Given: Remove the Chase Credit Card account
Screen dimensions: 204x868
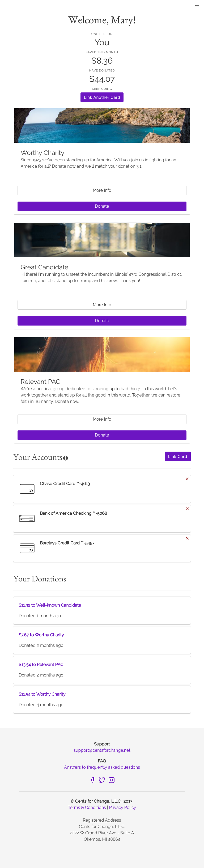Looking at the screenshot, I should 187,479.
